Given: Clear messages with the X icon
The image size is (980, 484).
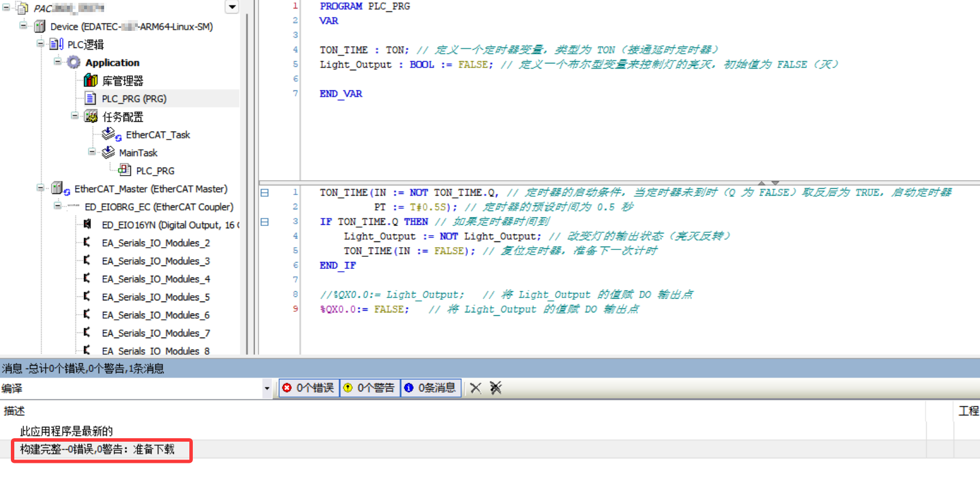Looking at the screenshot, I should (475, 388).
